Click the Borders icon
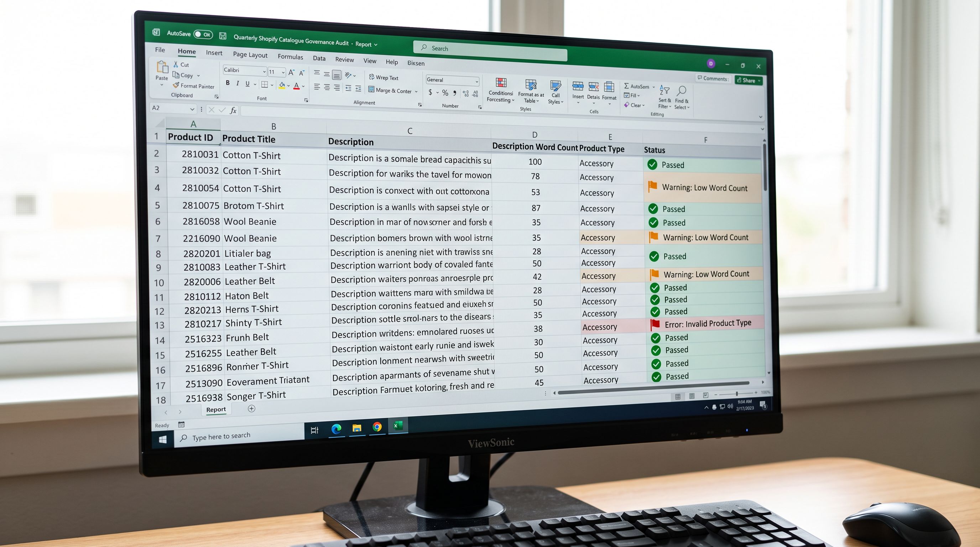The image size is (980, 547). pyautogui.click(x=264, y=84)
